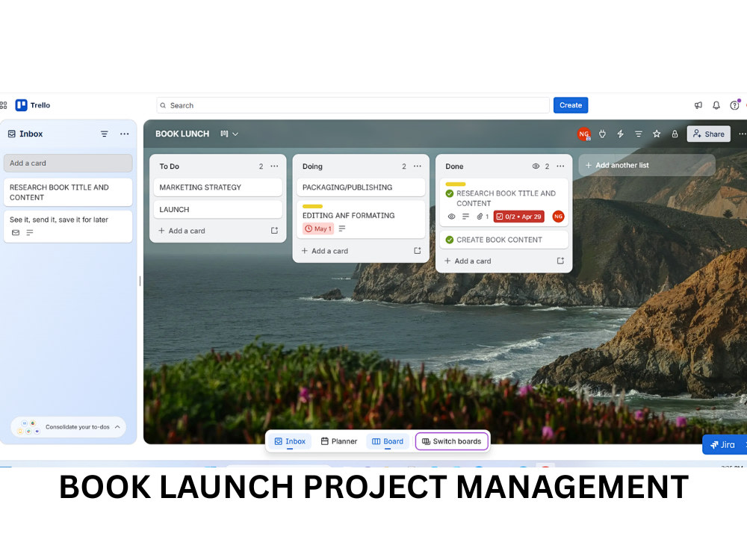Click the email icon on inbox card
Viewport: 747px width, 560px height.
point(16,233)
